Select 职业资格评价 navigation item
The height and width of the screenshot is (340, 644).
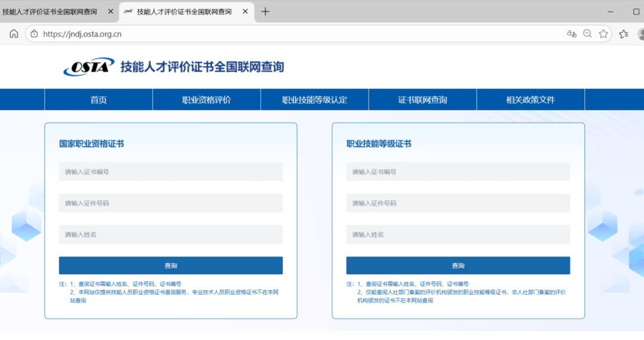pos(206,100)
